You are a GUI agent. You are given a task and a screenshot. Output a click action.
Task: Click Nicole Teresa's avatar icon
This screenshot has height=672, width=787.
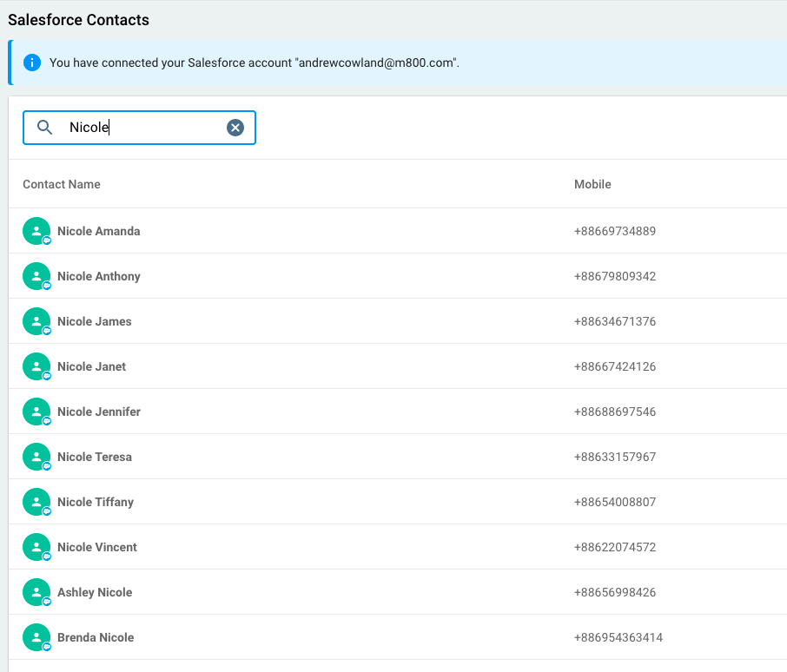click(x=36, y=457)
